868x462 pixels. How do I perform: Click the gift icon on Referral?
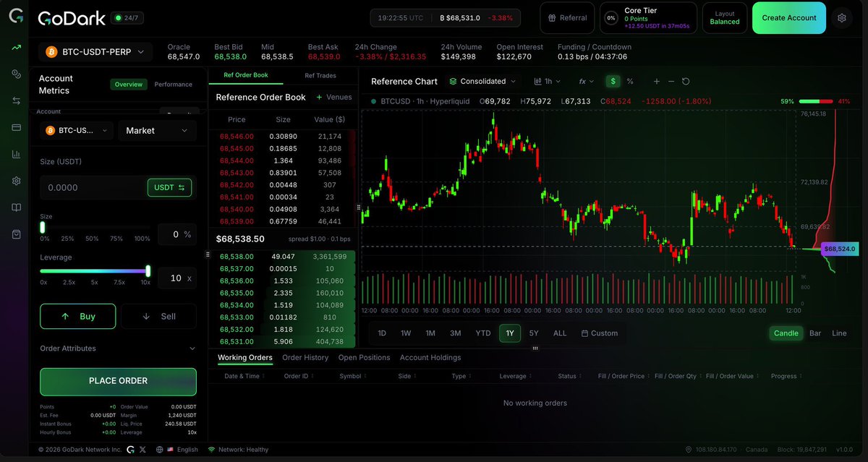553,18
